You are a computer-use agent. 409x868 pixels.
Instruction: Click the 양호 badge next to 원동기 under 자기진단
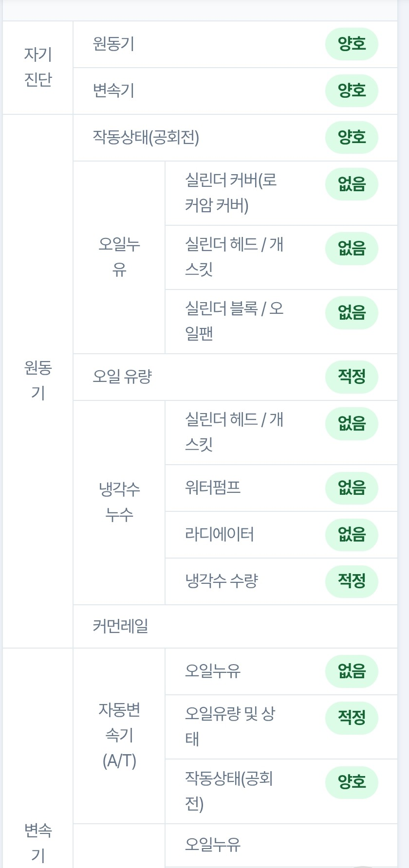(352, 44)
